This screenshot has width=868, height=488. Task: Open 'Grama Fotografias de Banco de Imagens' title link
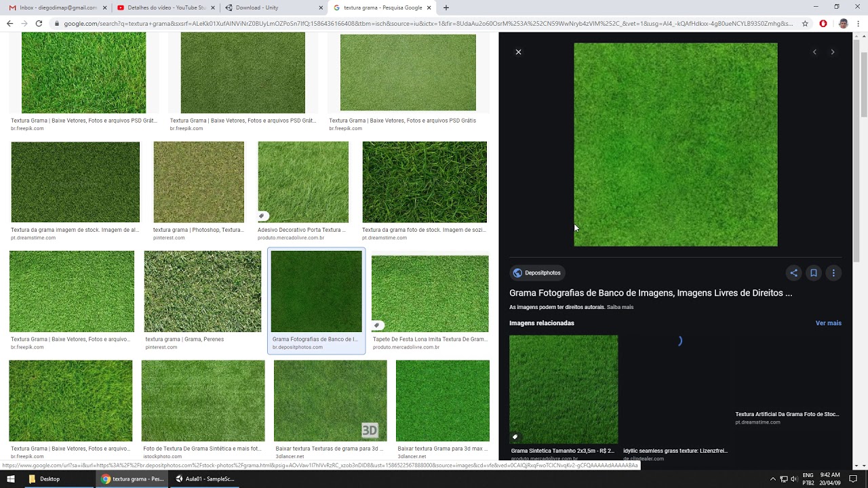650,293
